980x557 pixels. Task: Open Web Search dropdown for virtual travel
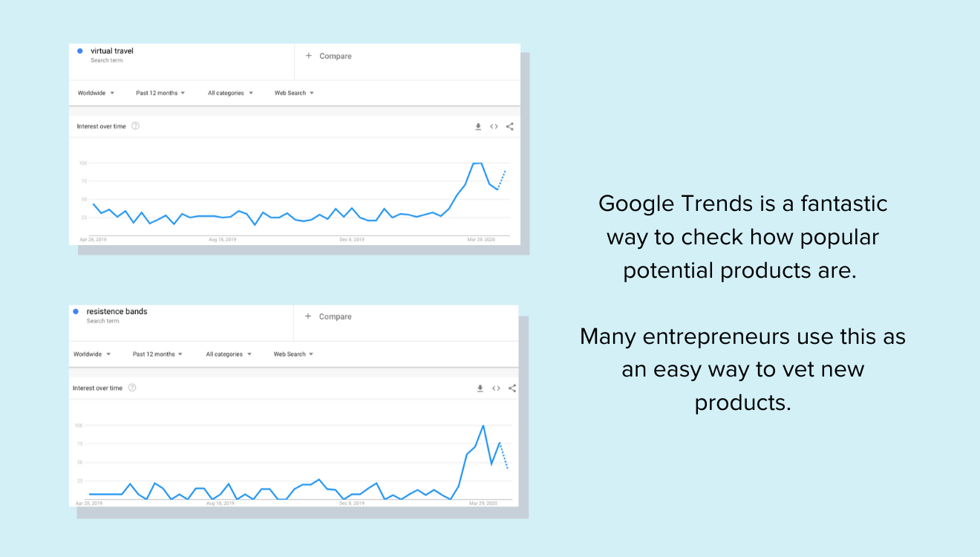[294, 93]
